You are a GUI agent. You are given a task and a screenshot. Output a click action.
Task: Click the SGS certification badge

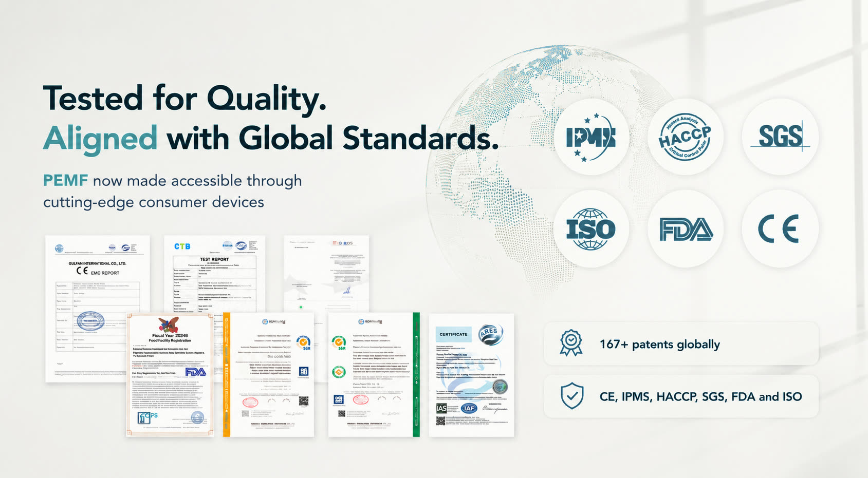coord(780,137)
